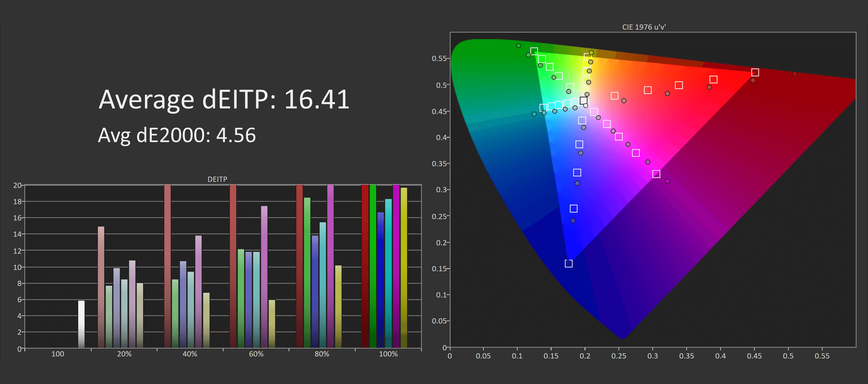Click the 100% blue target square near the gamut bottom
The image size is (868, 384).
click(568, 263)
